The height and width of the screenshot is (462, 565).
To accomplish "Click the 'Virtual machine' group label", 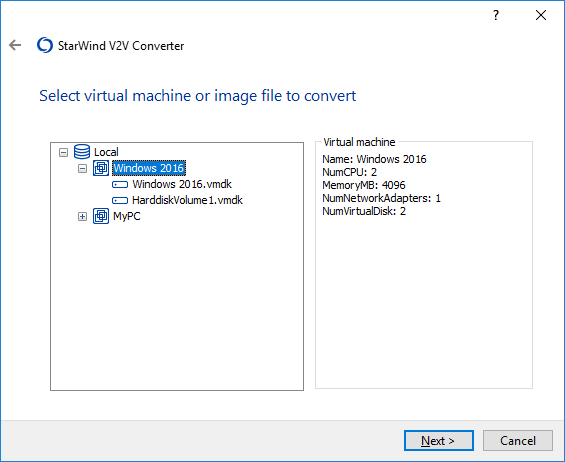I will point(359,142).
